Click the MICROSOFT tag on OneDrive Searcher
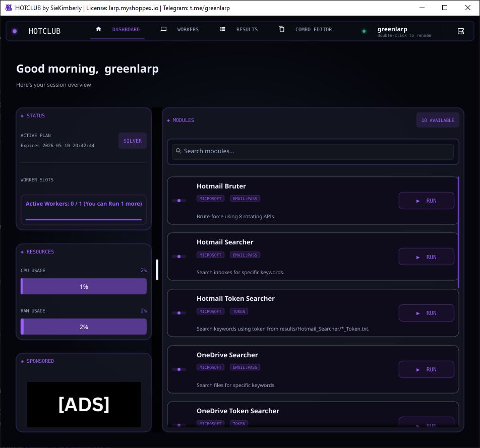The height and width of the screenshot is (448, 480). pyautogui.click(x=210, y=367)
